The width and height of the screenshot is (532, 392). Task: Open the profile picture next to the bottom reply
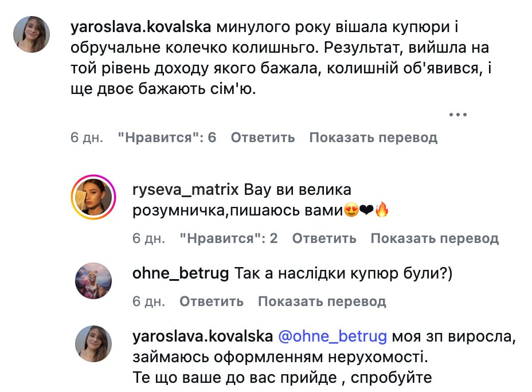click(x=93, y=343)
